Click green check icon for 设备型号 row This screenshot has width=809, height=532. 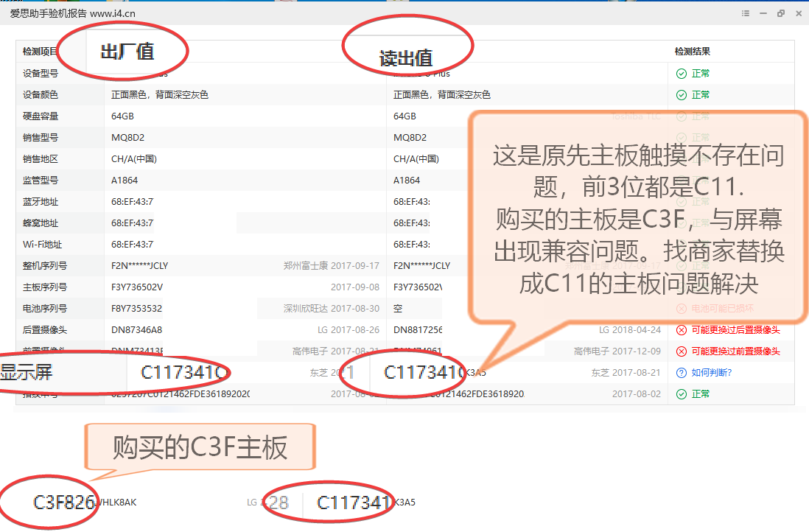point(681,74)
